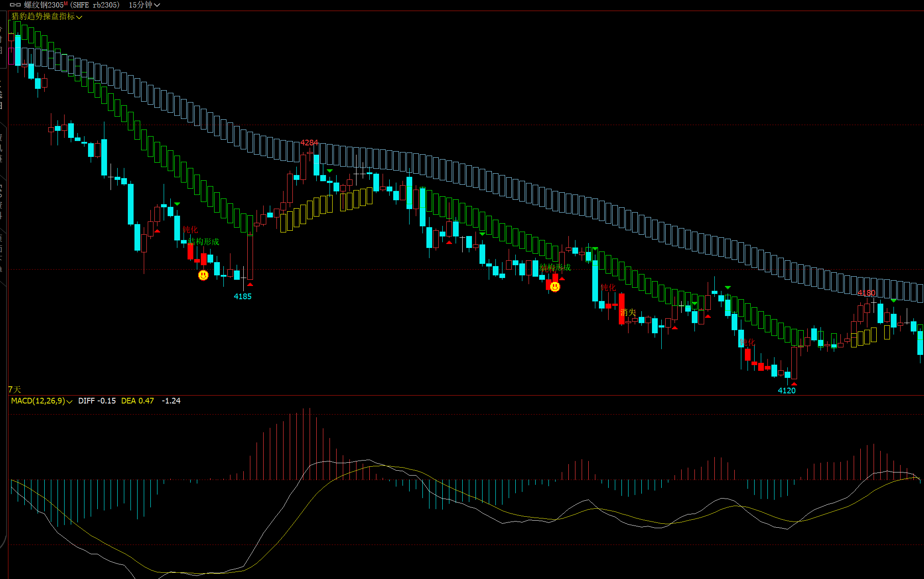
Task: Click the green down-arrow marker below 4180
Action: 893,301
